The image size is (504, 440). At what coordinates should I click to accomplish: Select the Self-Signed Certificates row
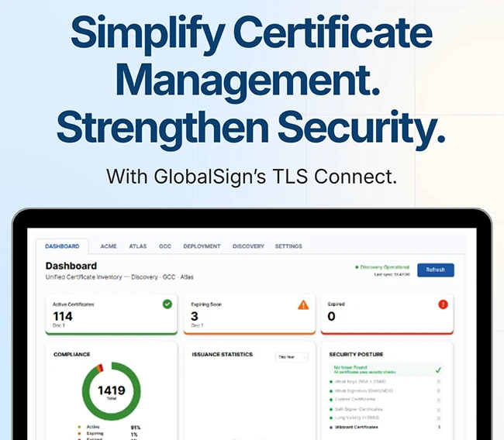[385, 409]
